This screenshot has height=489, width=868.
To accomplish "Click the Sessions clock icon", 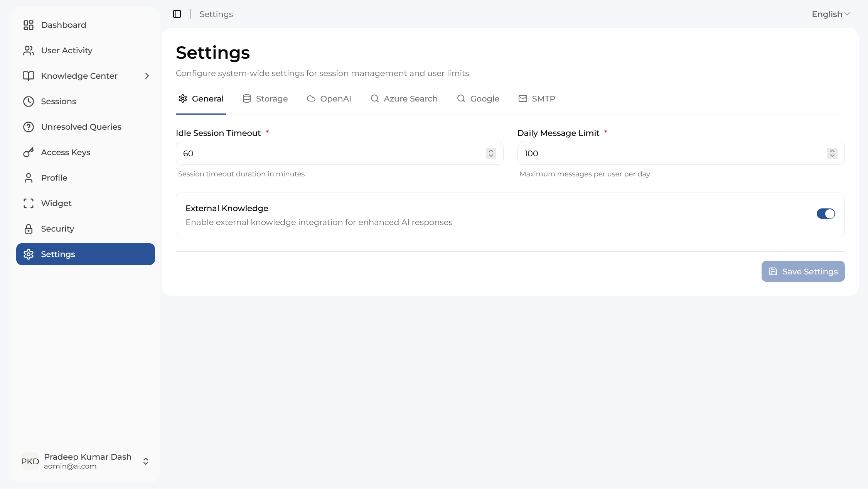I will click(29, 102).
